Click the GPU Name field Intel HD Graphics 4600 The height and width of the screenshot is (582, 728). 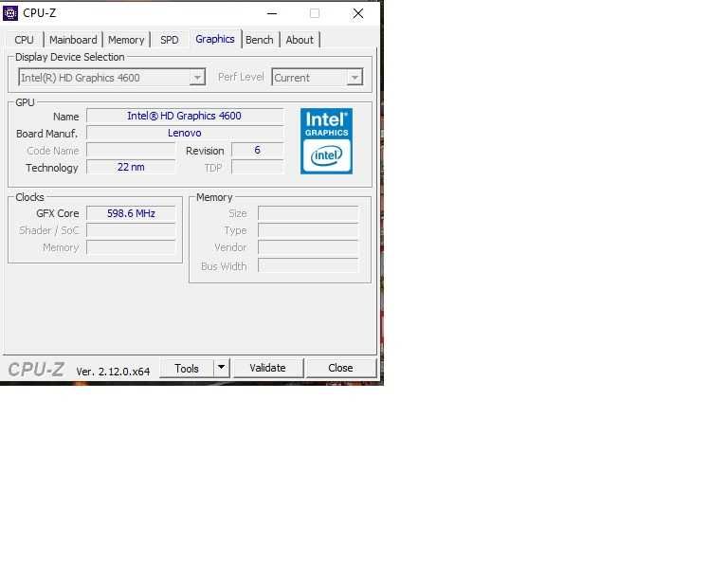[x=185, y=116]
